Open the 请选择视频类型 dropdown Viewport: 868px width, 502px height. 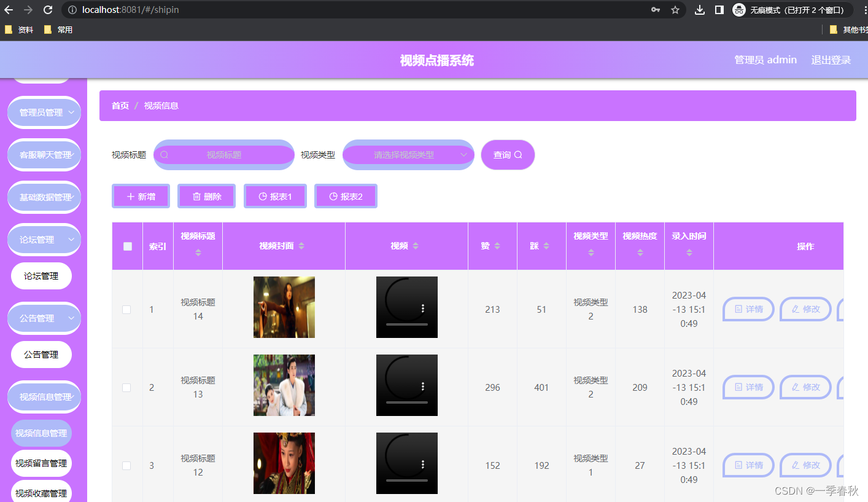[408, 155]
